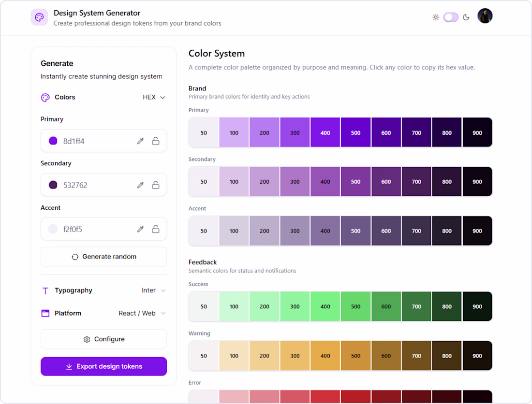Click the Primary color dot preview
The height and width of the screenshot is (404, 532).
pyautogui.click(x=53, y=141)
